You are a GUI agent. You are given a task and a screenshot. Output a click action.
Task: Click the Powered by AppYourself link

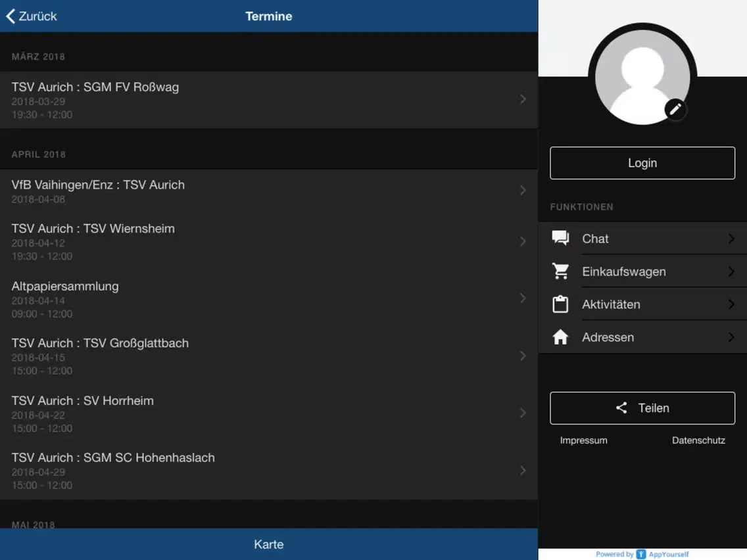pyautogui.click(x=642, y=554)
